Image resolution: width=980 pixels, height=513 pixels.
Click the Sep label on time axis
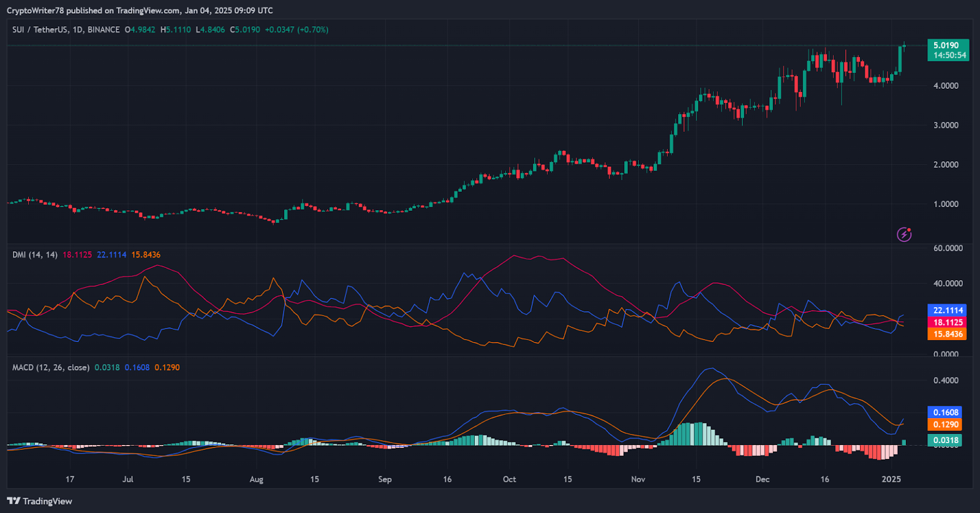[x=385, y=479]
